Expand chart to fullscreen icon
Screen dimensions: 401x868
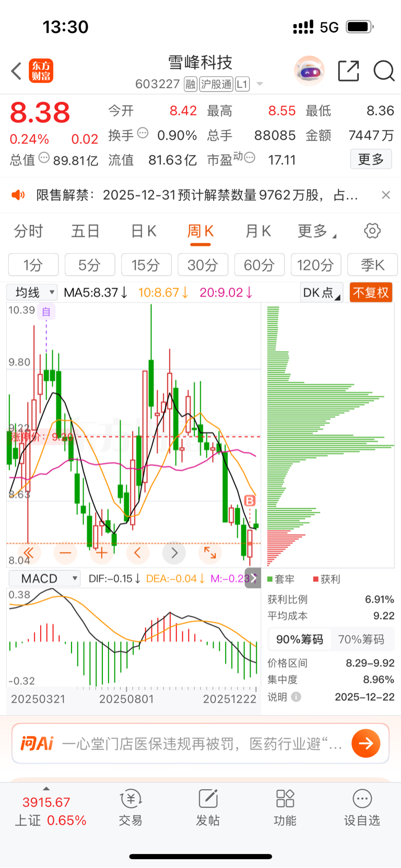[x=210, y=553]
